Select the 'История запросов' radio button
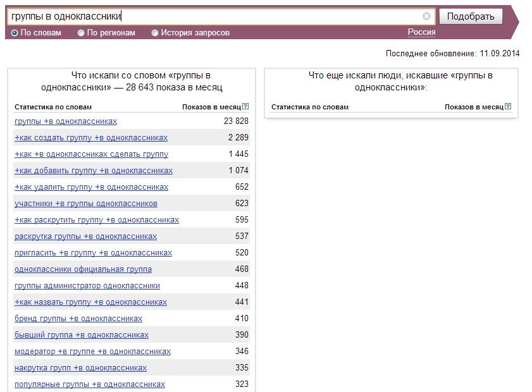This screenshot has width=532, height=392. 155,33
